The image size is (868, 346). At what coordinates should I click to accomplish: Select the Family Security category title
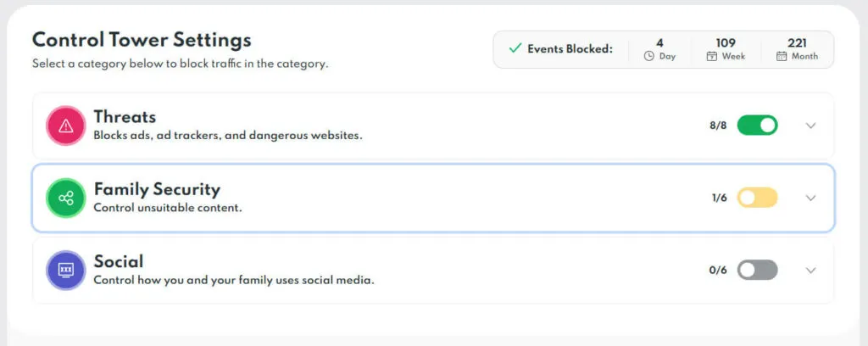[156, 189]
